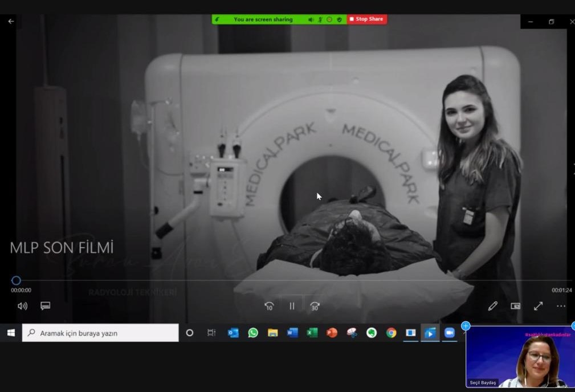Launch PowerPoint from the taskbar

pyautogui.click(x=332, y=333)
